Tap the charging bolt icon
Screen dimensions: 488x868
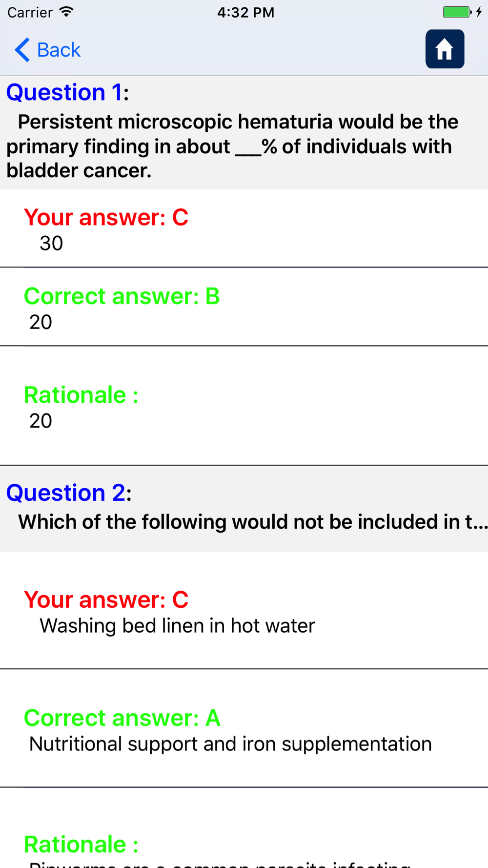(x=479, y=12)
